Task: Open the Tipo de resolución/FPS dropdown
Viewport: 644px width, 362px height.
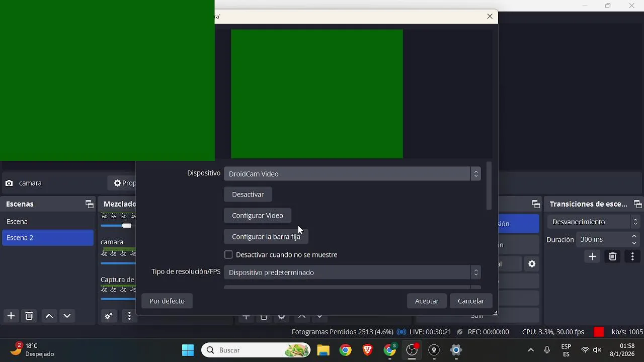Action: 352,272
